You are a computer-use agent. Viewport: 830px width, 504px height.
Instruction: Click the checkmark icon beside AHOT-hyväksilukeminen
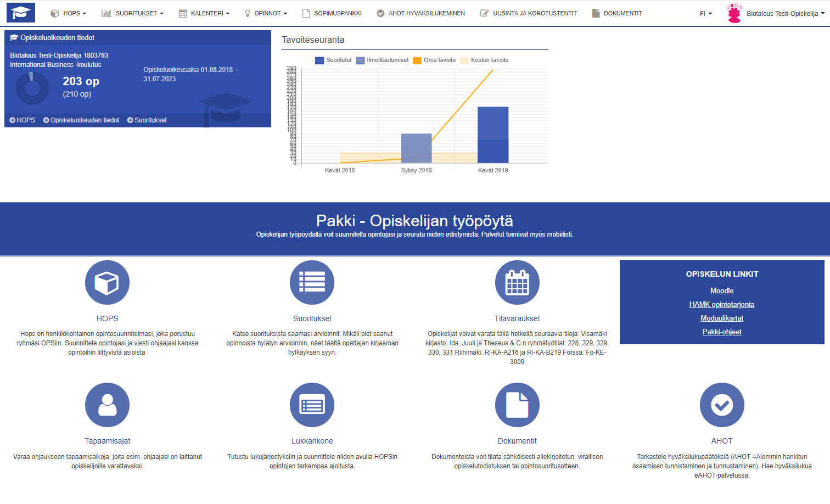click(380, 13)
